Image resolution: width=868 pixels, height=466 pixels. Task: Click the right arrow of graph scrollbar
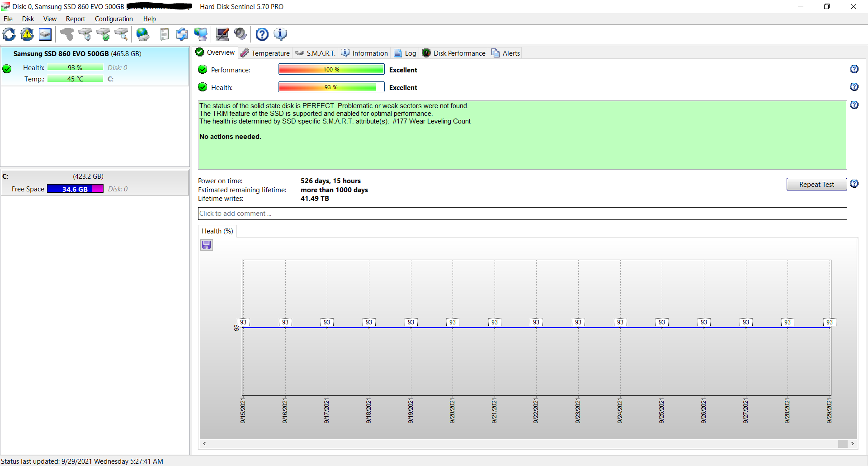(853, 444)
